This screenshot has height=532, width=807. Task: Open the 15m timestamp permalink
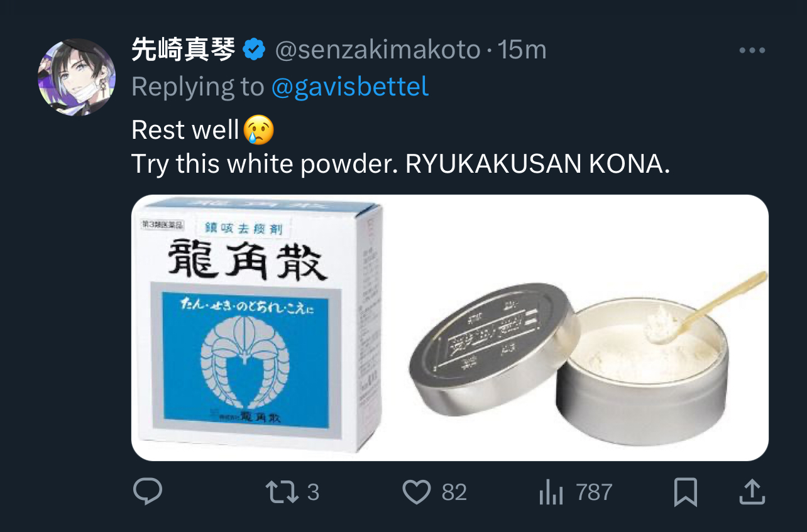pos(522,50)
